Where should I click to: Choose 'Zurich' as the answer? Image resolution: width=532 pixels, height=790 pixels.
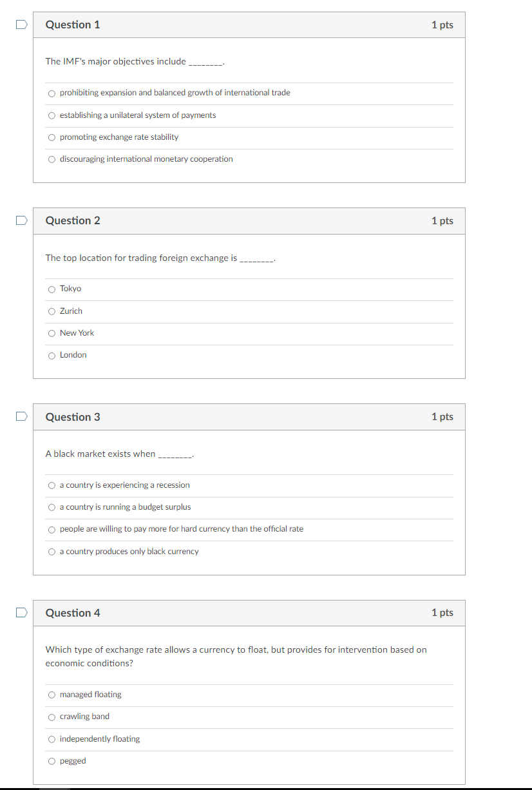(52, 311)
